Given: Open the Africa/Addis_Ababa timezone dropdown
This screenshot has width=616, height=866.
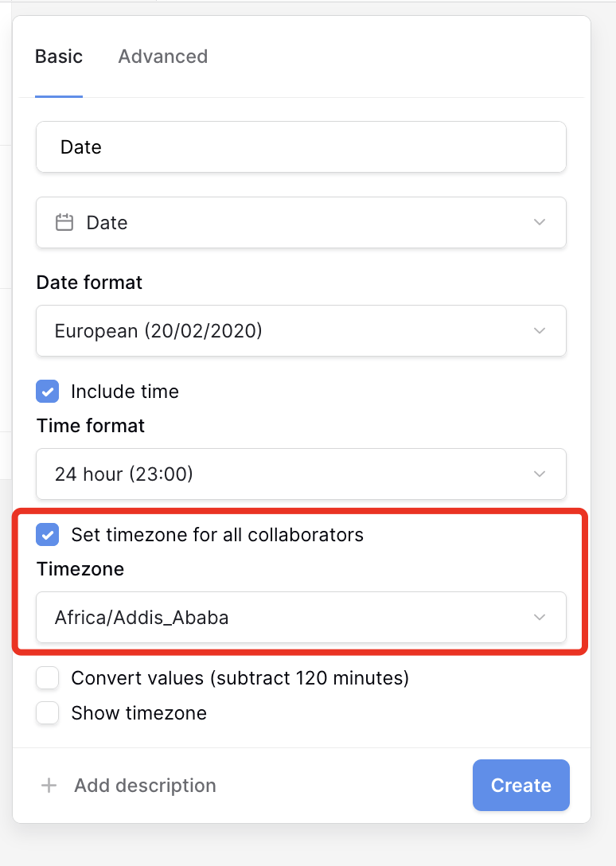Looking at the screenshot, I should 301,617.
